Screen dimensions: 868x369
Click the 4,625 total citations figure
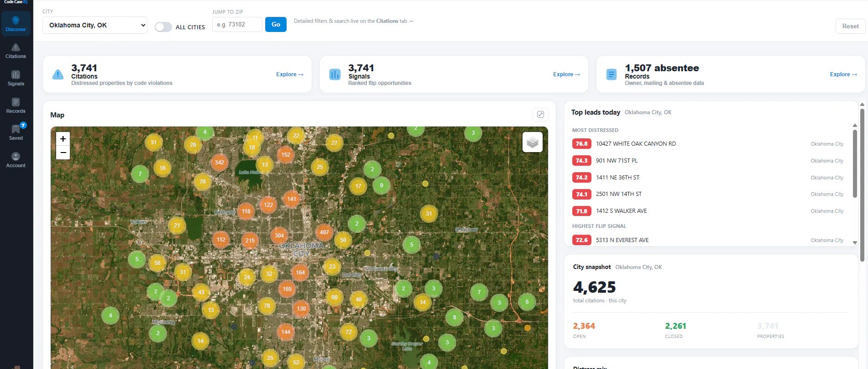(595, 287)
